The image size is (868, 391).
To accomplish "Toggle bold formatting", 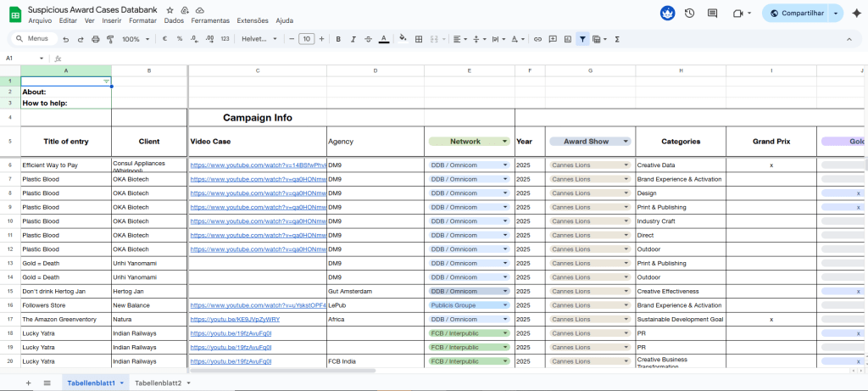I will point(338,39).
